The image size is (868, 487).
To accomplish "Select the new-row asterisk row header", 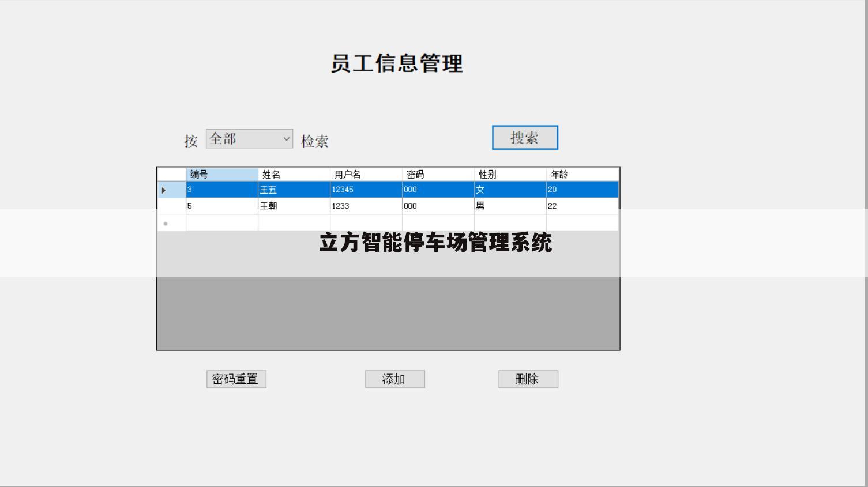I will (x=172, y=223).
